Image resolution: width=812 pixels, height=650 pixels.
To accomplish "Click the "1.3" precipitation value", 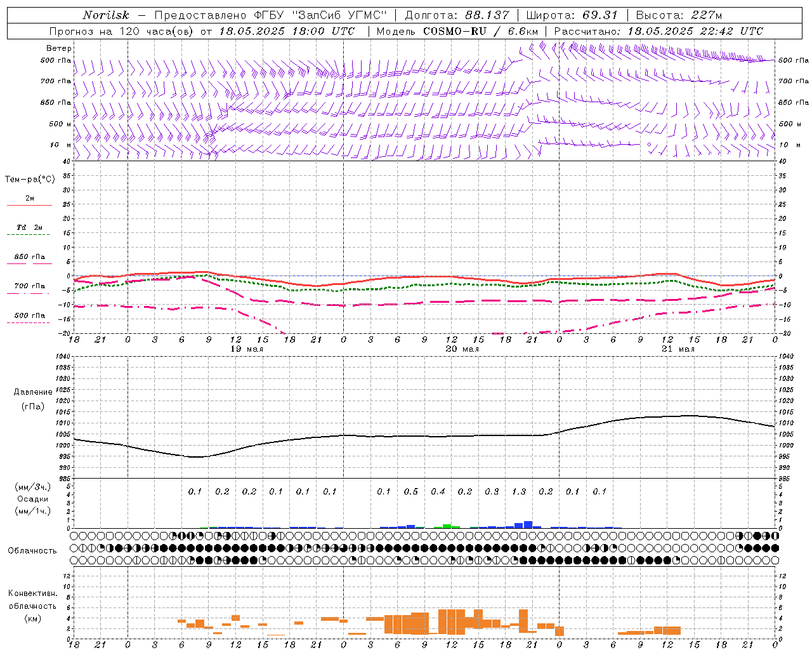I will pos(519,491).
